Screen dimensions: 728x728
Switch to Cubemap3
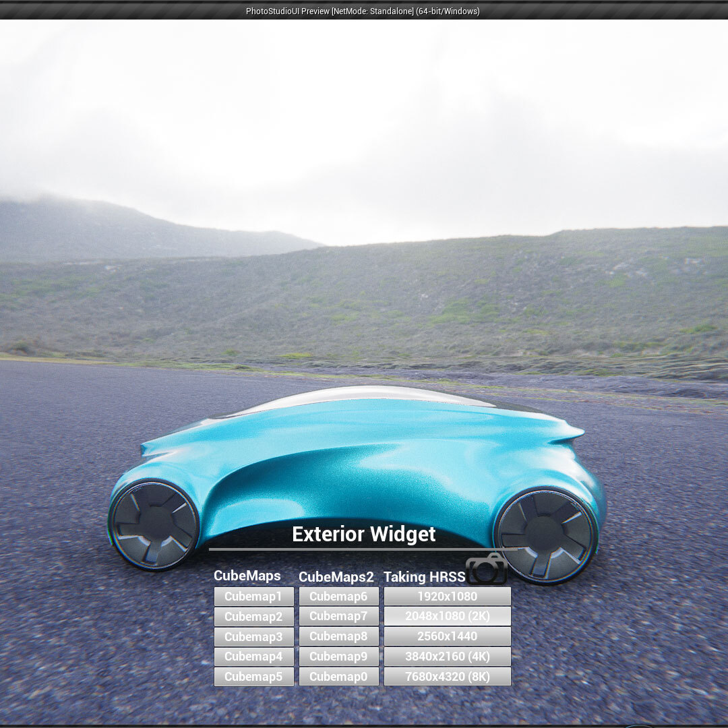coord(253,636)
